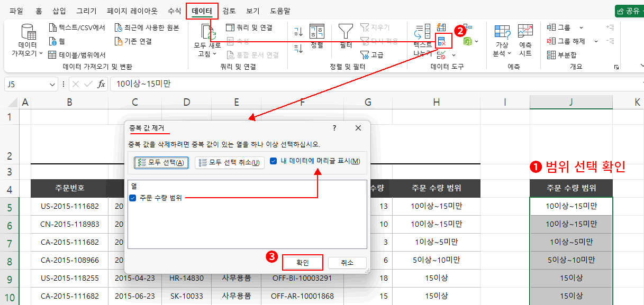Click the 중복된 항목 제거 icon
644x305 pixels.
442,42
